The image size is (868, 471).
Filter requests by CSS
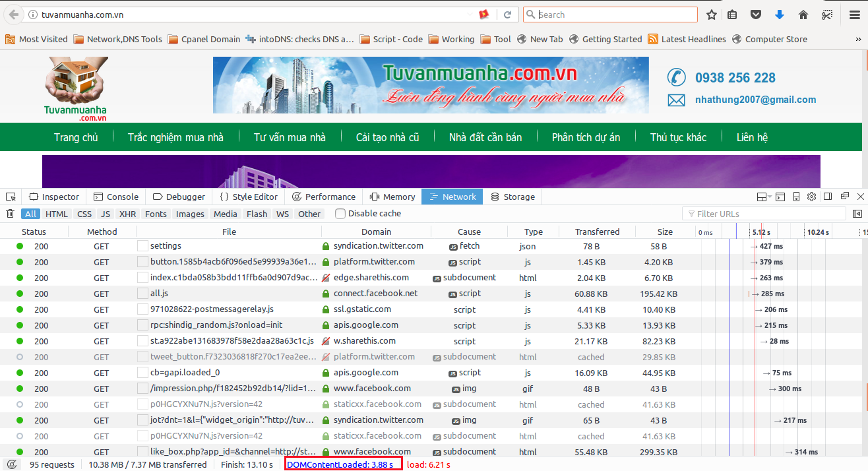pyautogui.click(x=84, y=214)
